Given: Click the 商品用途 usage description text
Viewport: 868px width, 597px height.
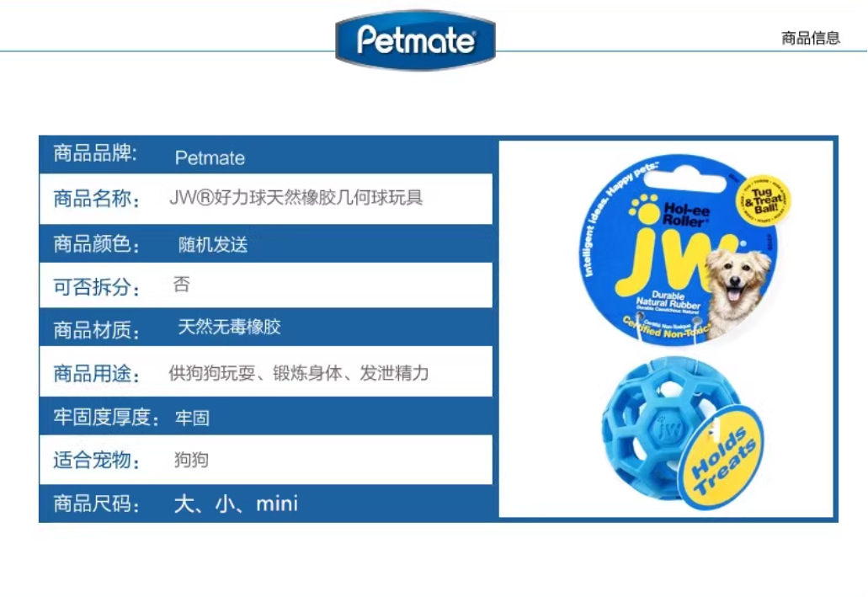Looking at the screenshot, I should click(299, 373).
